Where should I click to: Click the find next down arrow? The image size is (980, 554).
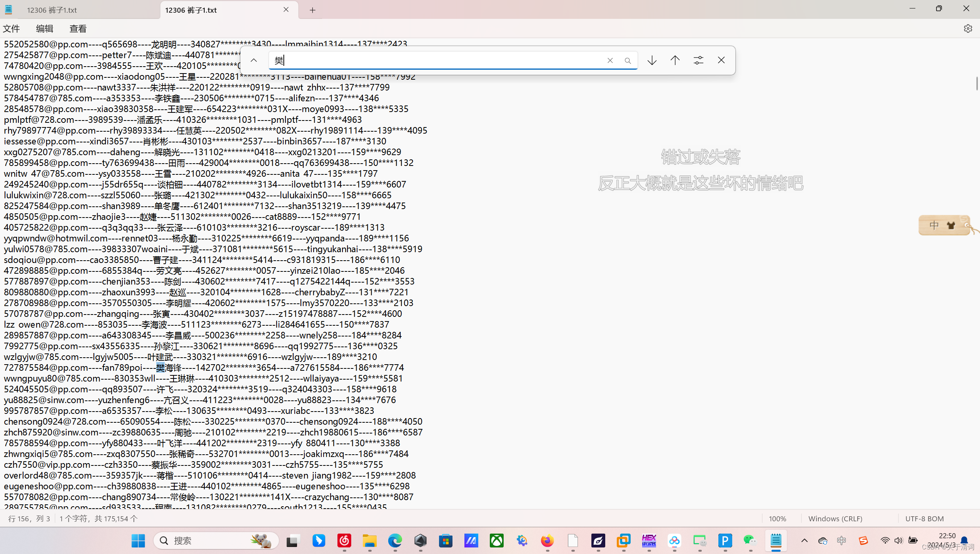pos(652,60)
